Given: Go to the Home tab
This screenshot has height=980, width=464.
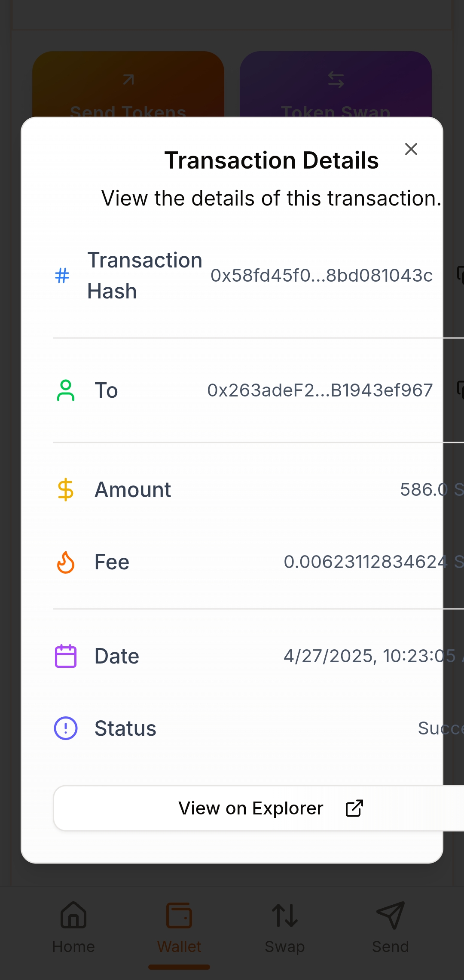Looking at the screenshot, I should (73, 928).
